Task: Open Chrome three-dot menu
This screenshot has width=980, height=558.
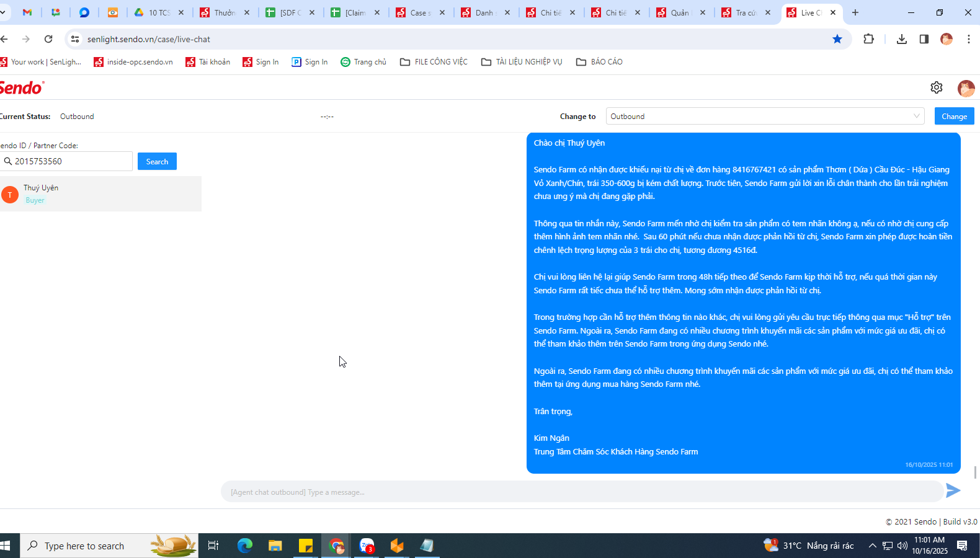Action: tap(969, 39)
